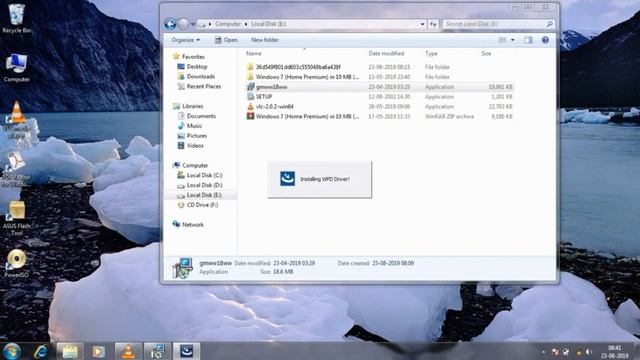Click the Windows Start button
Viewport: 640px width, 360px height.
pos(12,351)
